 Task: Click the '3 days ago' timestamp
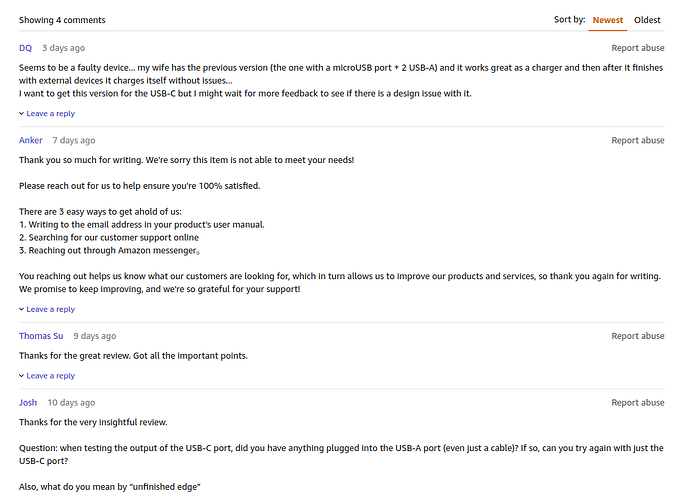[x=63, y=48]
